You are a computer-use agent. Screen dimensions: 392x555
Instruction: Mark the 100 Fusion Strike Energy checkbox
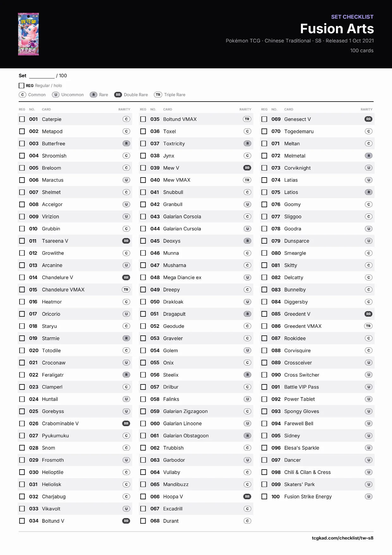(x=264, y=497)
